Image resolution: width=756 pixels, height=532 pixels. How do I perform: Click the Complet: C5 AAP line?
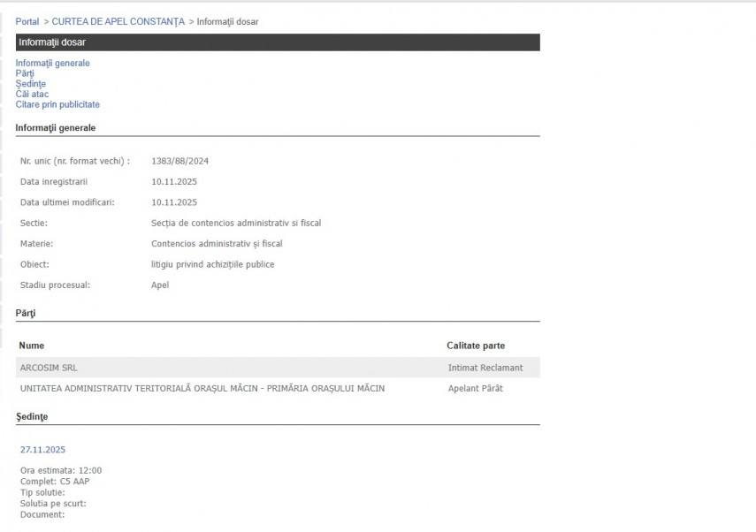[55, 481]
